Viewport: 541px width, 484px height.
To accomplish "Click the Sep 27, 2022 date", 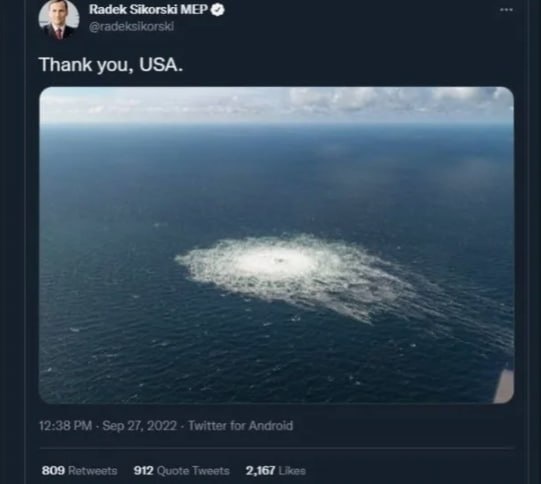I will [x=140, y=426].
